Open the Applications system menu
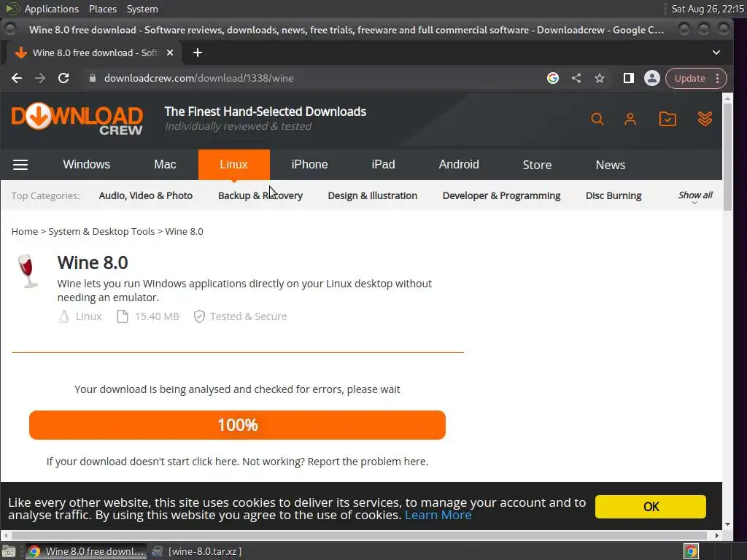The image size is (747, 560). pos(52,9)
